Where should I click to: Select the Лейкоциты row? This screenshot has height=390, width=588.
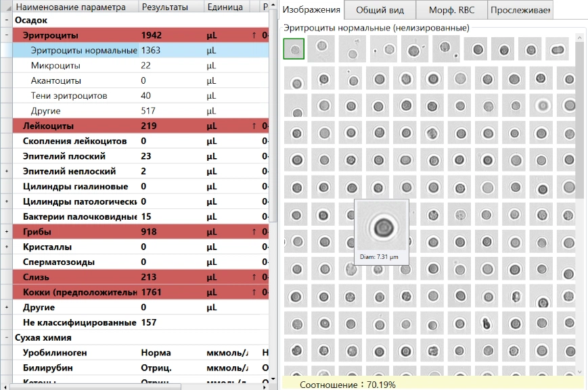(49, 126)
